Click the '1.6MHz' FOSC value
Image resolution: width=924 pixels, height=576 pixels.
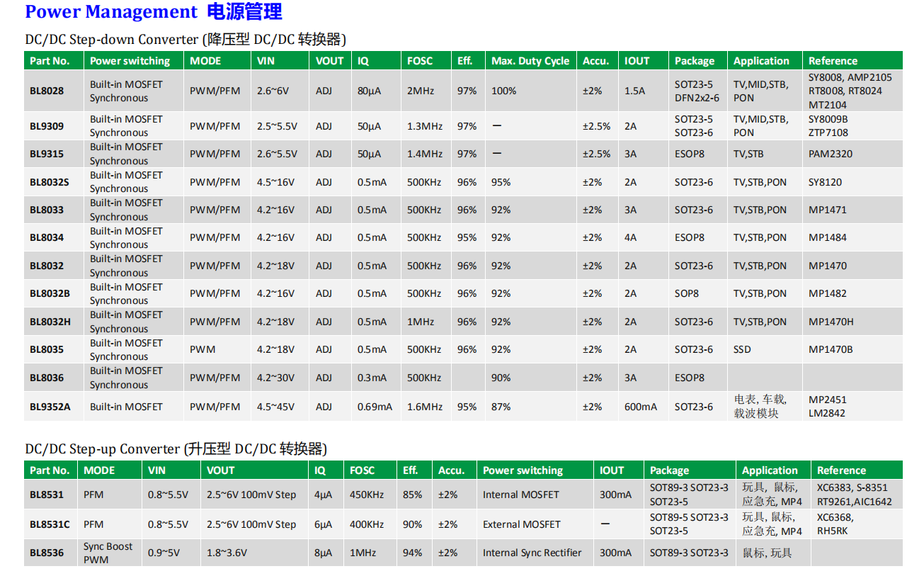tap(425, 407)
